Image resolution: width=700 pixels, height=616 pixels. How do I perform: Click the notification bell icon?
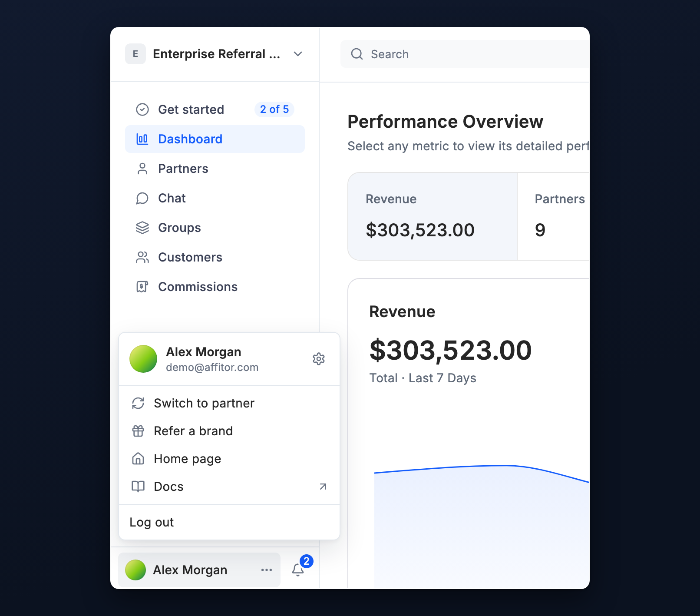coord(298,570)
